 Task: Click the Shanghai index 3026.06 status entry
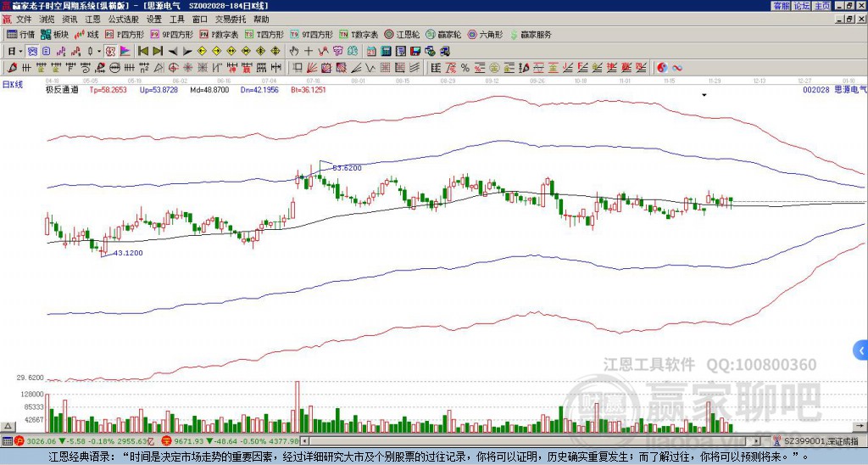tap(86, 441)
